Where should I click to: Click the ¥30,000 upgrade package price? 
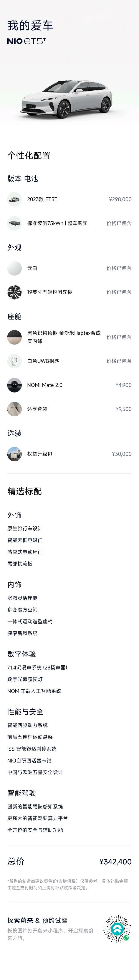pyautogui.click(x=122, y=454)
